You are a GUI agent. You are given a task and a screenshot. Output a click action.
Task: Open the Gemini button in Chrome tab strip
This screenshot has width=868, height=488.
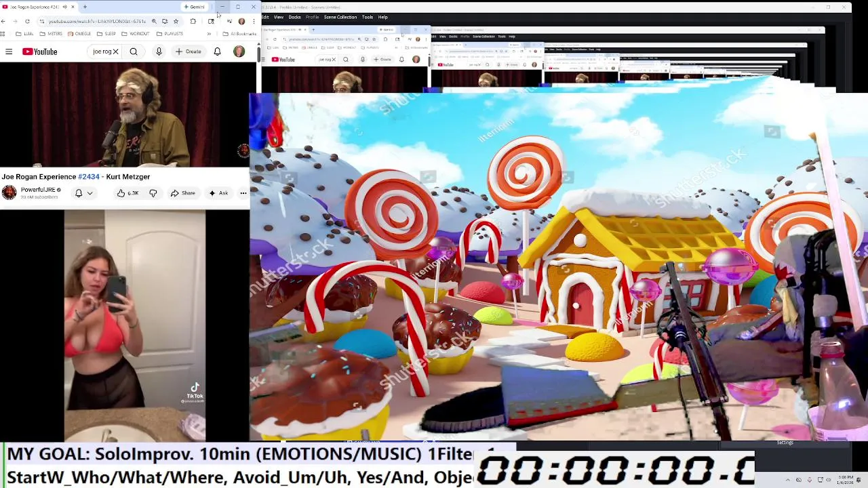(x=195, y=7)
